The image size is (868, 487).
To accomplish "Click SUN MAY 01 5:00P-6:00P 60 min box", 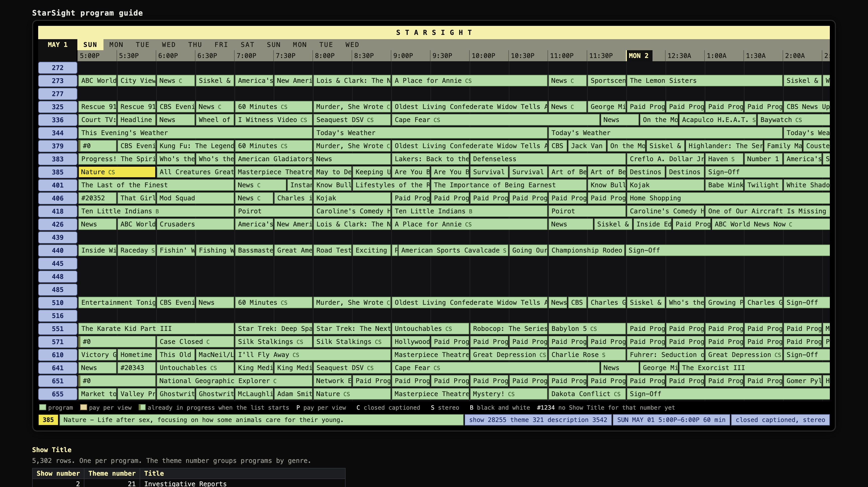I will pyautogui.click(x=671, y=420).
